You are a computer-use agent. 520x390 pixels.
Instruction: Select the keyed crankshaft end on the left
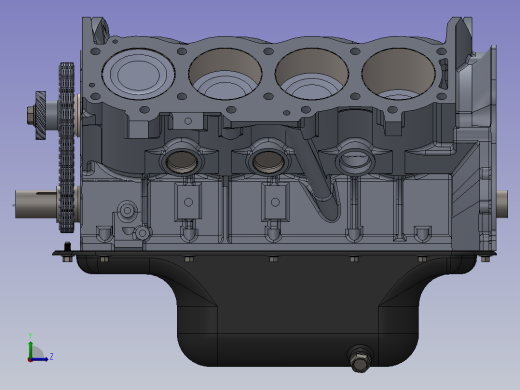tap(36, 204)
